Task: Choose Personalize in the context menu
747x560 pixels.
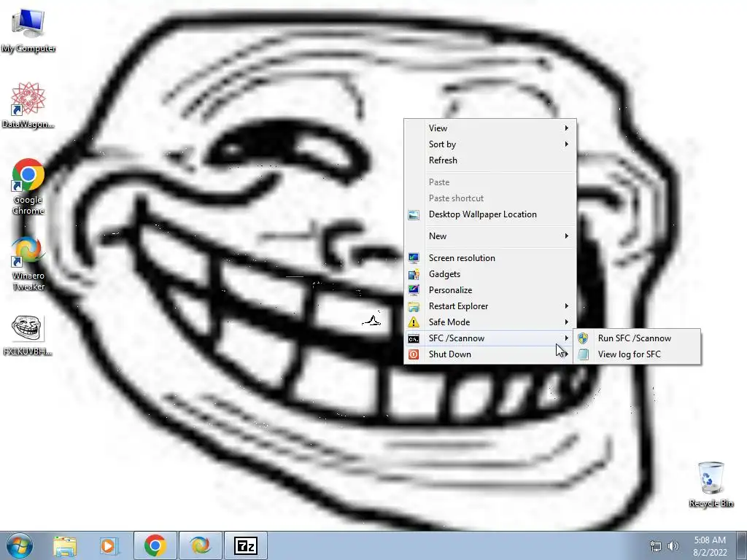Action: pos(490,290)
